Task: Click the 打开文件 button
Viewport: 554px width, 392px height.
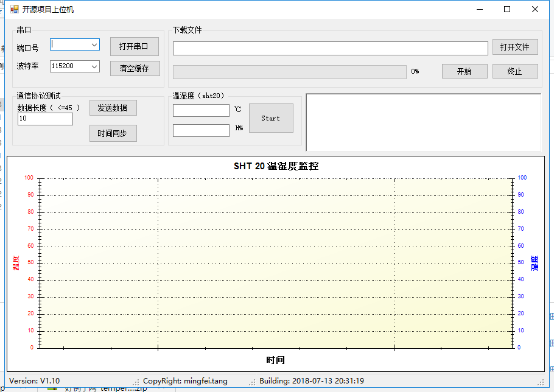Action: pos(515,47)
